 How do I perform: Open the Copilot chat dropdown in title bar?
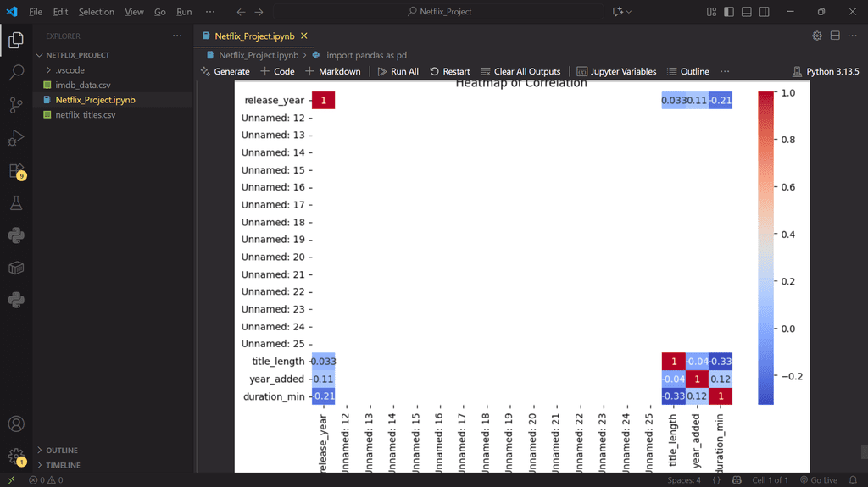(621, 12)
